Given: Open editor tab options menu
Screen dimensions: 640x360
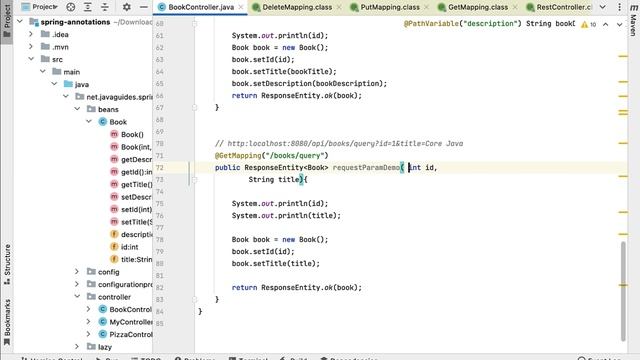Looking at the screenshot, I should coord(619,7).
